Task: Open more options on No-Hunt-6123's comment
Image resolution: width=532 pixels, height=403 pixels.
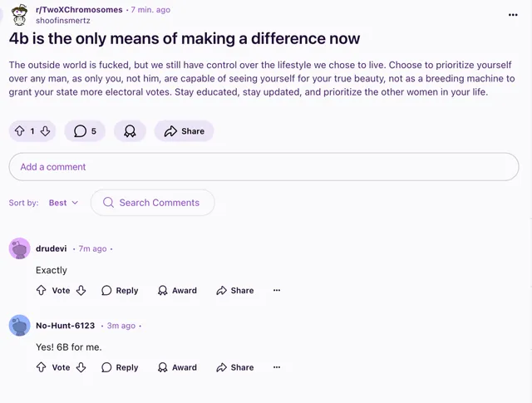Action: (x=277, y=367)
